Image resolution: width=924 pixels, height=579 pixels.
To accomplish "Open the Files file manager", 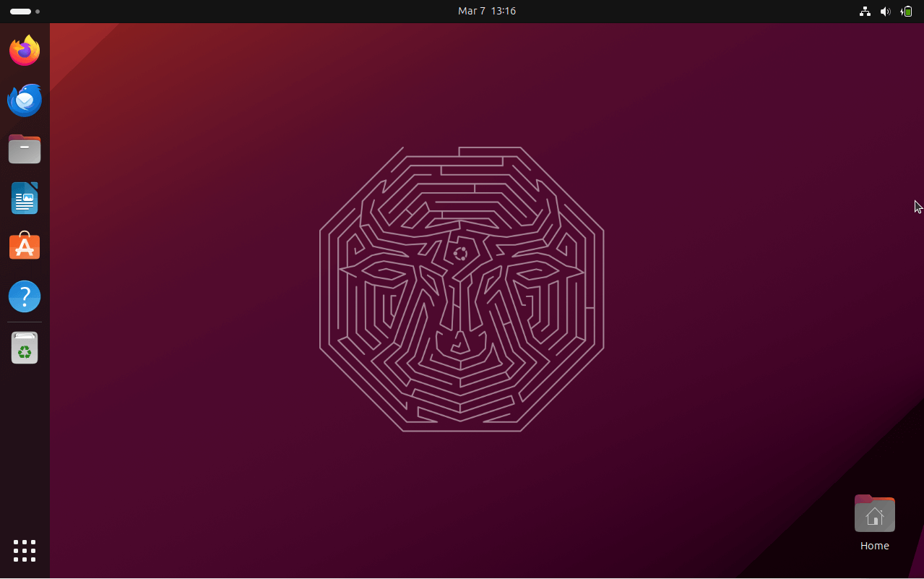I will tap(24, 149).
